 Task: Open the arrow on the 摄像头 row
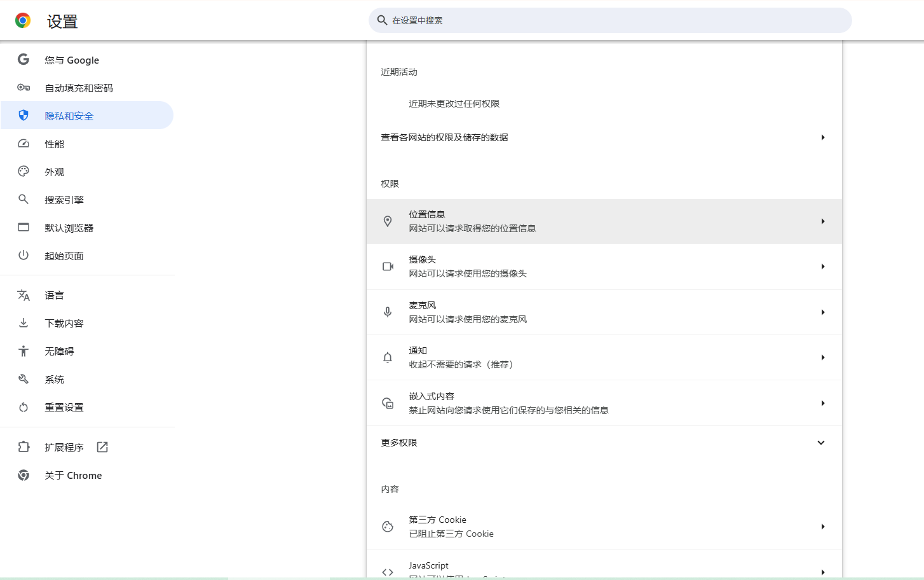pos(823,266)
